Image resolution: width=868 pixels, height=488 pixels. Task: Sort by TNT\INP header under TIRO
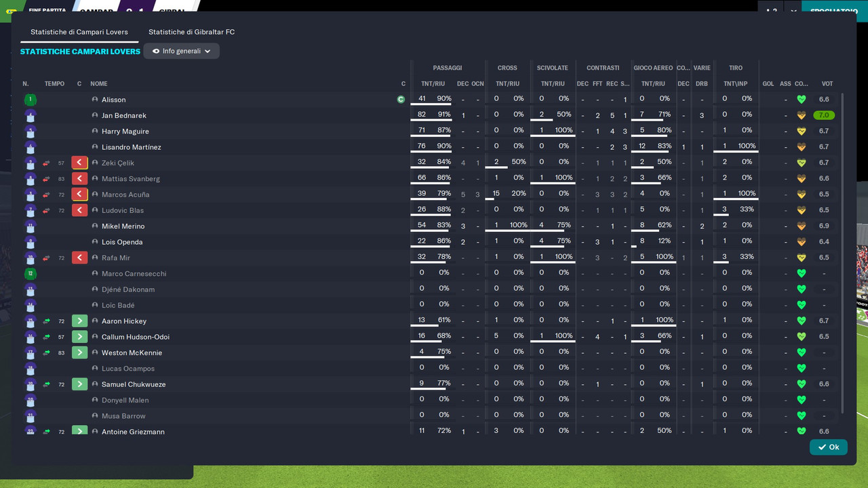pyautogui.click(x=734, y=84)
